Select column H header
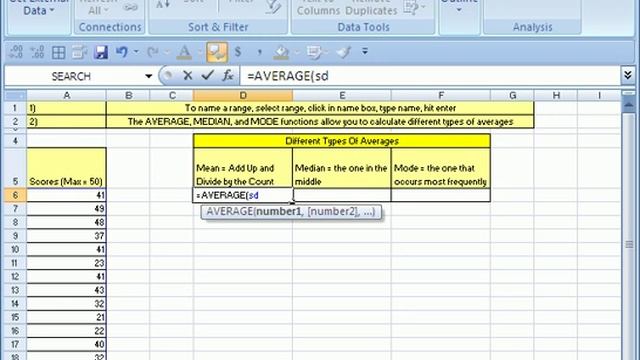 [x=556, y=96]
